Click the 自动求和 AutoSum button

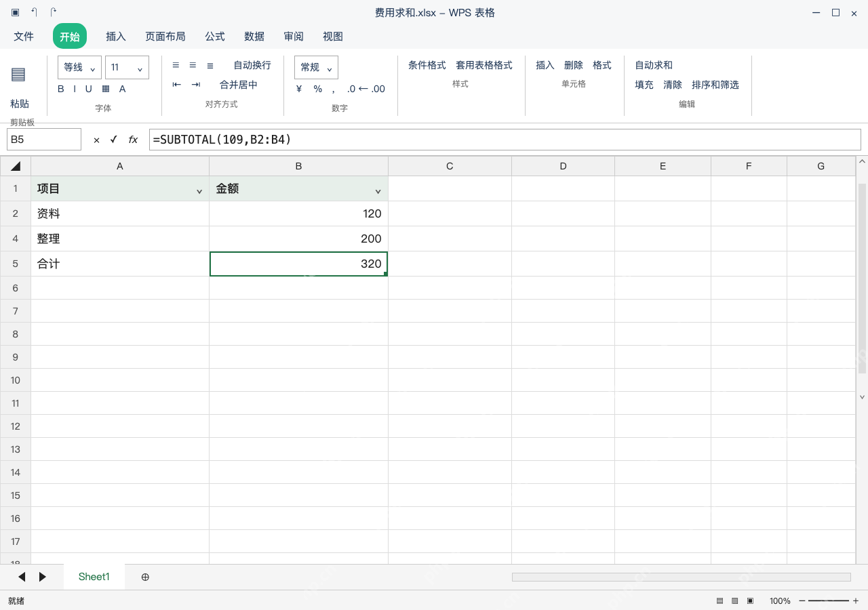654,65
